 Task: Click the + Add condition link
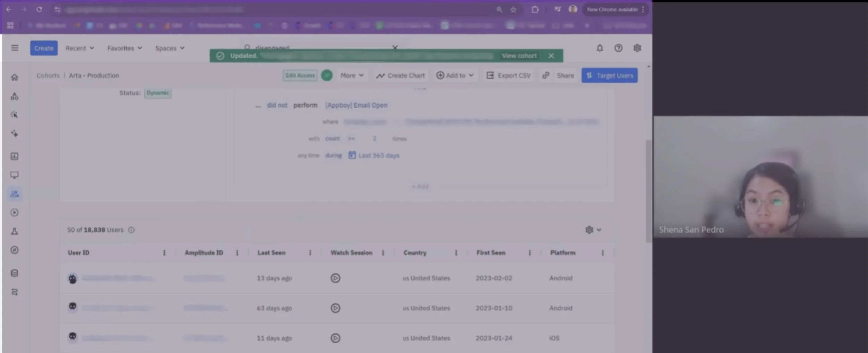(420, 187)
